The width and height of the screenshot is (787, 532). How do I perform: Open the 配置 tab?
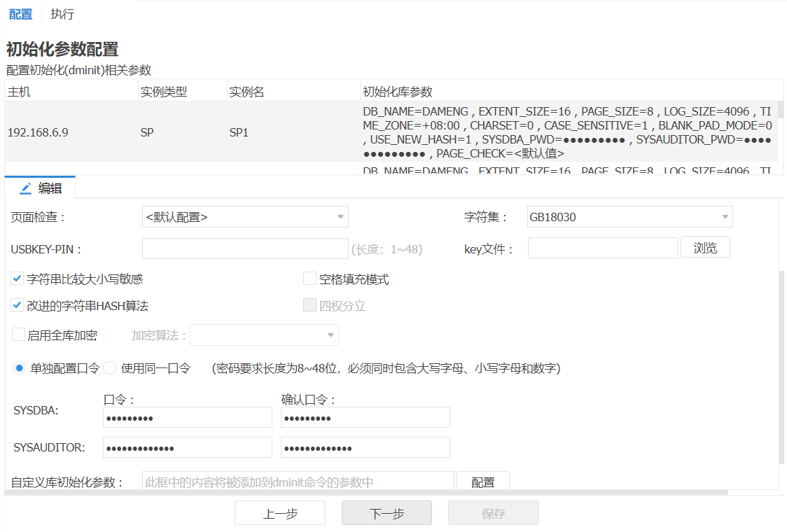pos(20,14)
